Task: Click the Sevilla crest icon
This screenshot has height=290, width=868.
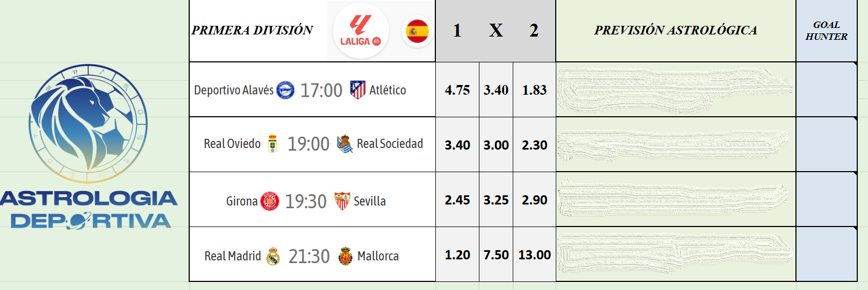Action: click(x=342, y=201)
